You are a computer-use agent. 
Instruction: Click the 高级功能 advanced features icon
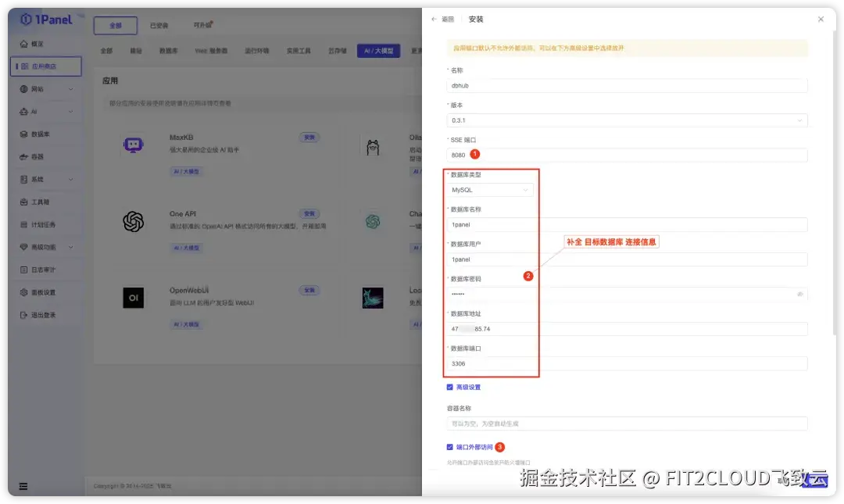[23, 247]
